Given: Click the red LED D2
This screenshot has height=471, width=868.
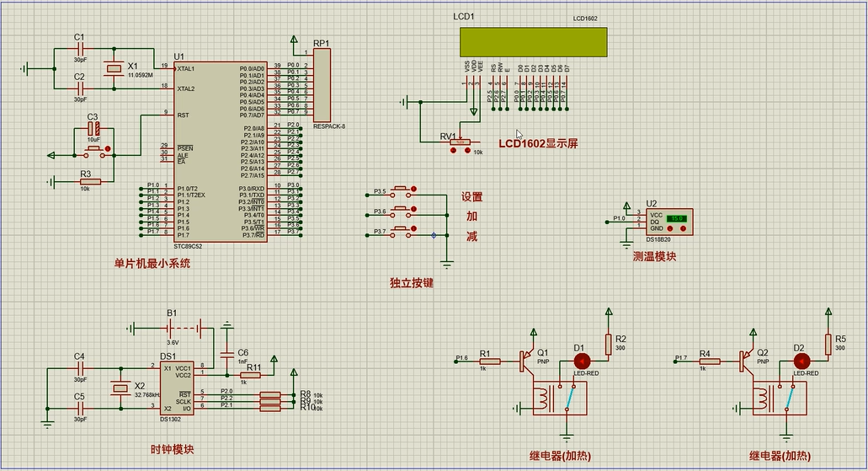Looking at the screenshot, I should (x=801, y=361).
